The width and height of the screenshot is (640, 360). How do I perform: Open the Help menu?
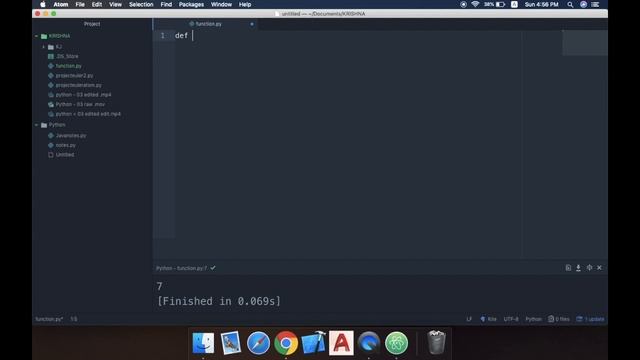(245, 4)
